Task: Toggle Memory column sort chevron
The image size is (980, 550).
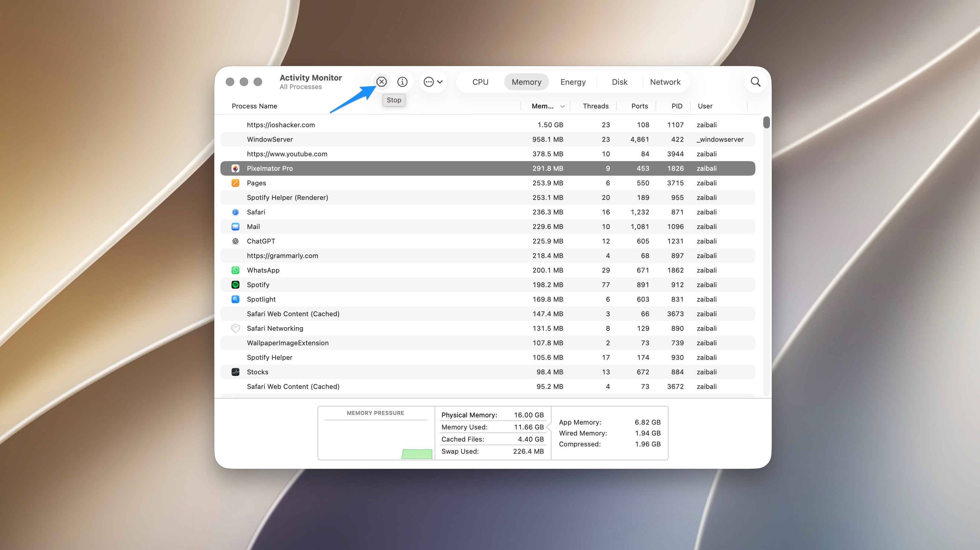Action: point(562,107)
